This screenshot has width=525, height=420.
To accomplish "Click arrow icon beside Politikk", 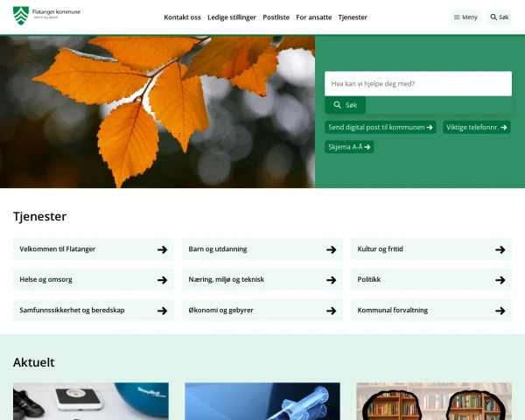I will [500, 280].
